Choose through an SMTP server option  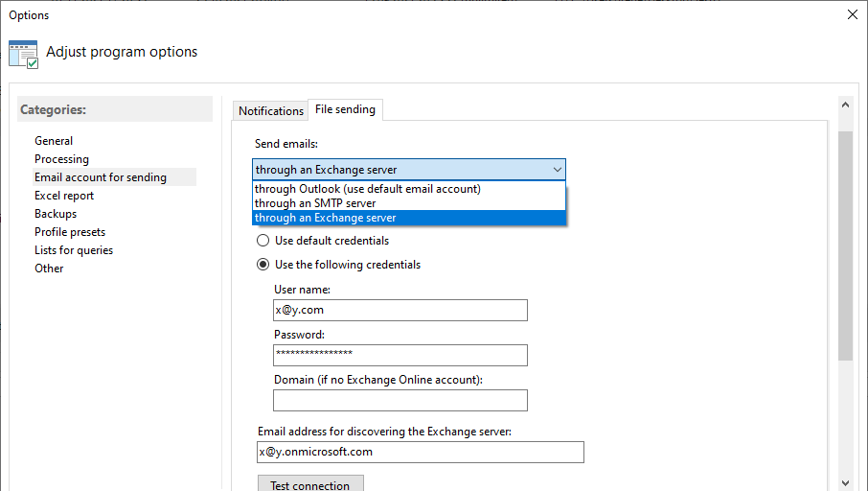(x=408, y=203)
